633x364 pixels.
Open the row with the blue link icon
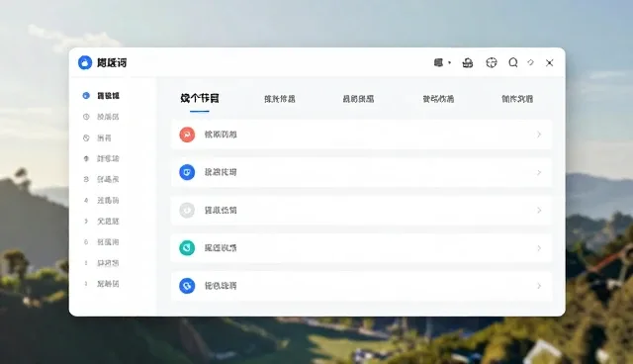tap(361, 286)
